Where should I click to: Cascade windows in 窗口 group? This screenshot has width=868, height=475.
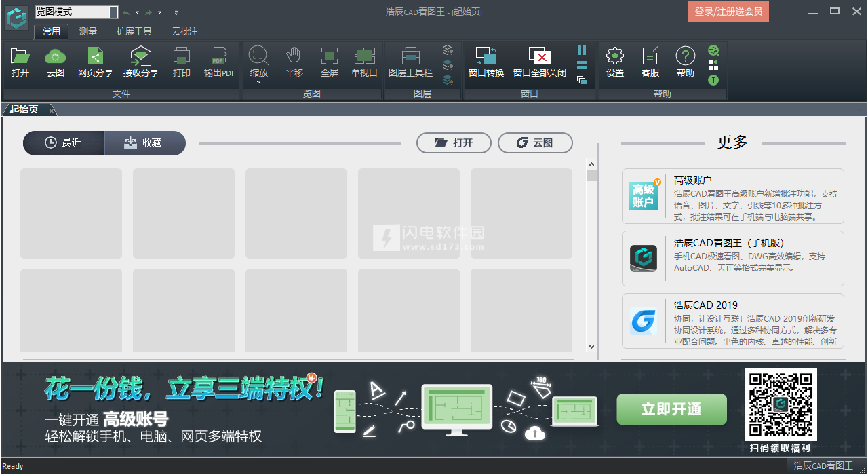click(x=582, y=80)
